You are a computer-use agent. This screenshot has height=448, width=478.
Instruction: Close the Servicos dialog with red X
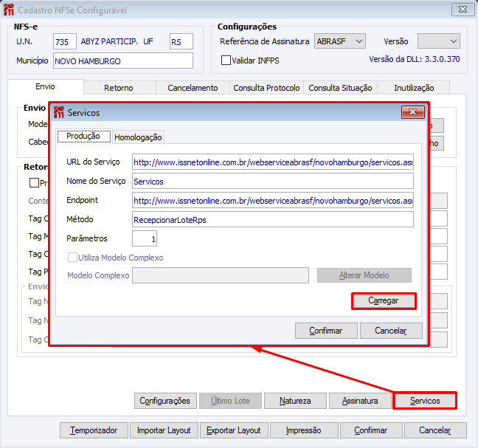(x=413, y=112)
